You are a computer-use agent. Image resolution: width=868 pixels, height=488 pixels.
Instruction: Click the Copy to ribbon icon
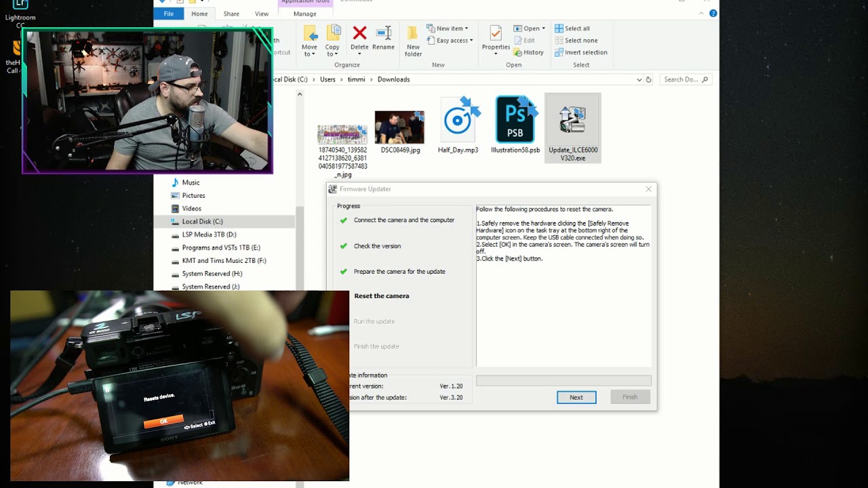(332, 41)
